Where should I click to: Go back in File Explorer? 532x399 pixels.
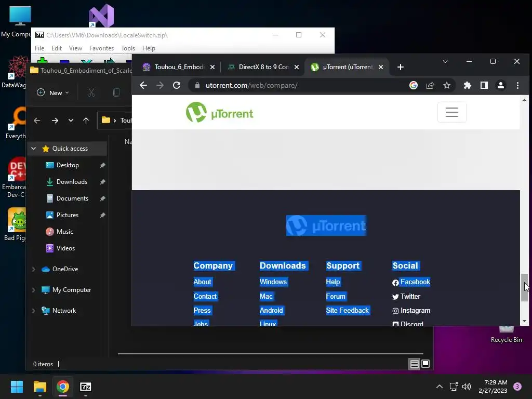37,121
